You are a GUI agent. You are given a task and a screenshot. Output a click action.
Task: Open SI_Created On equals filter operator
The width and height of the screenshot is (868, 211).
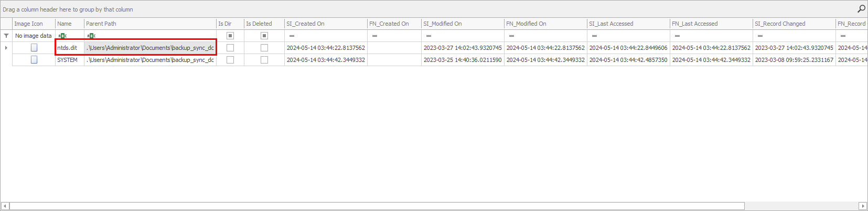tap(292, 36)
